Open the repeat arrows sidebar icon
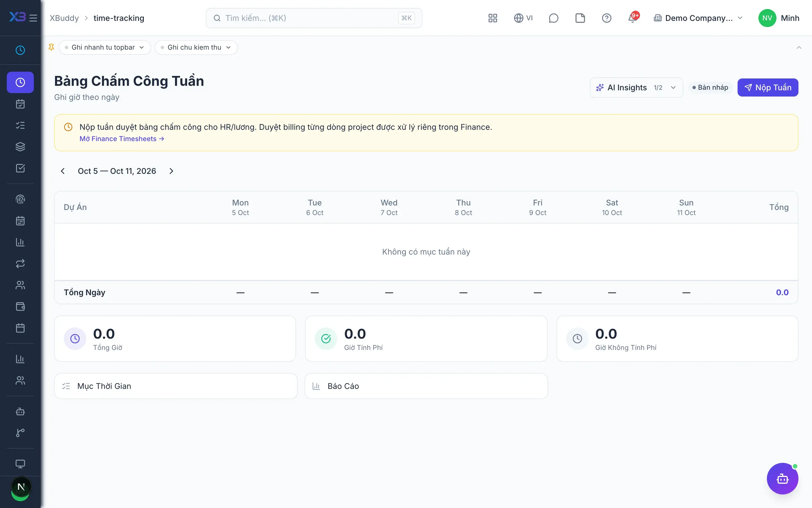This screenshot has height=508, width=812. click(x=20, y=264)
